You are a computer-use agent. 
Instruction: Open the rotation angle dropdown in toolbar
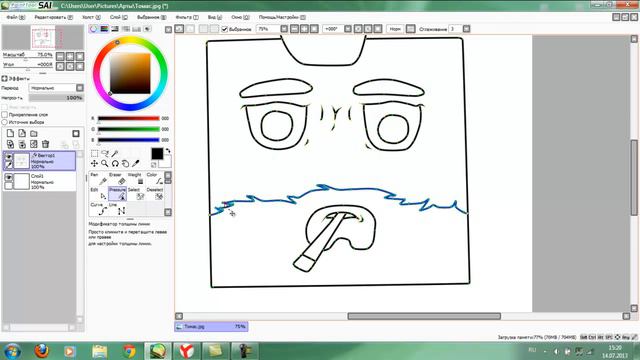click(x=348, y=29)
